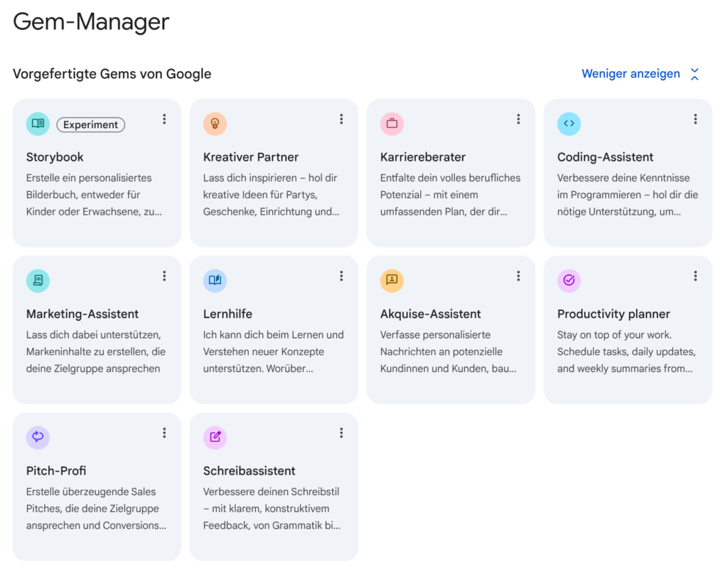
Task: Open the Karriereberater gem title
Action: [422, 157]
